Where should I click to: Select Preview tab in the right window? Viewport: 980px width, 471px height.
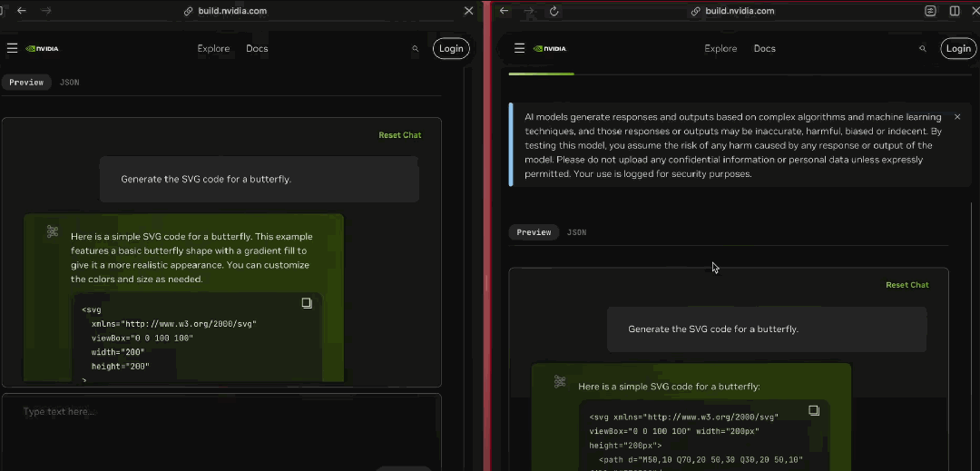[534, 232]
